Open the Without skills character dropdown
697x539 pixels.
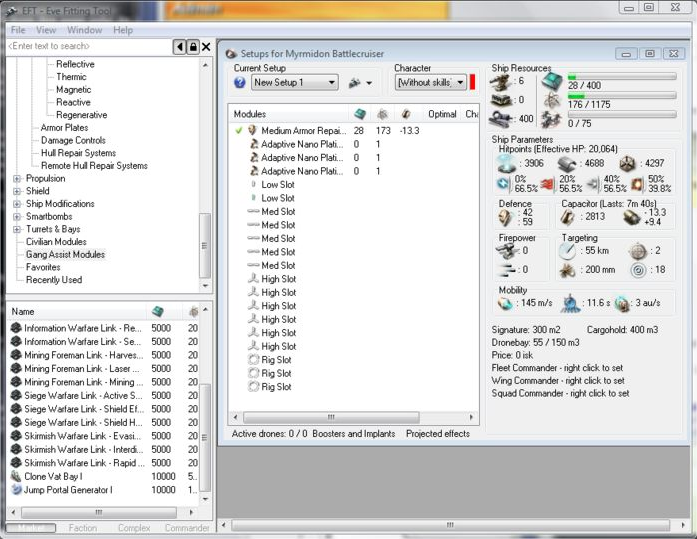click(430, 83)
